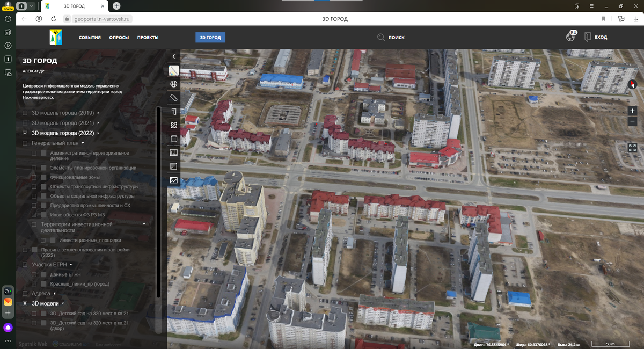Image resolution: width=644 pixels, height=349 pixels.
Task: Click the browser page bookmark icon
Action: (603, 19)
